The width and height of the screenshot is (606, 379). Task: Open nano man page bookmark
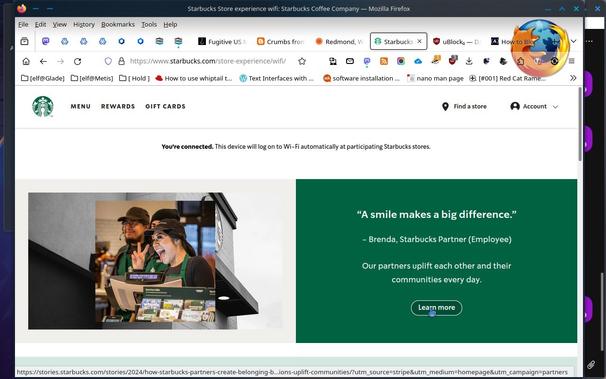(x=435, y=78)
